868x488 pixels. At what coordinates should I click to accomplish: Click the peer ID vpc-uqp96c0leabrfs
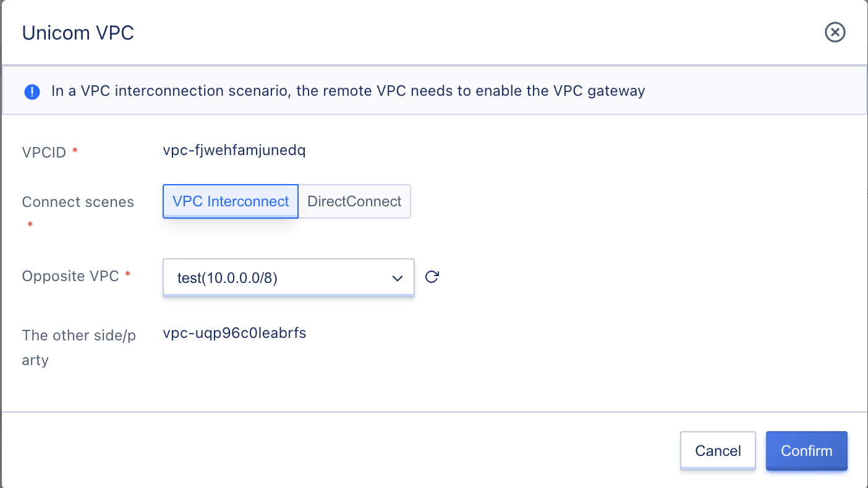click(235, 334)
